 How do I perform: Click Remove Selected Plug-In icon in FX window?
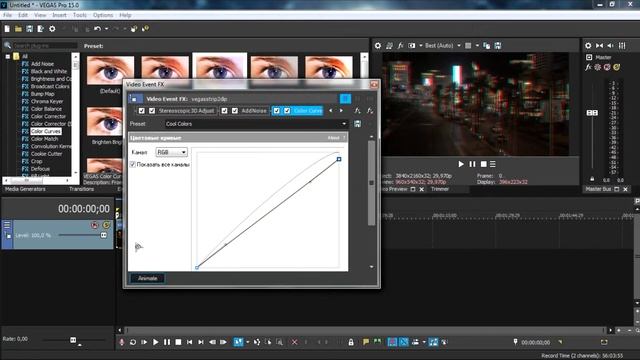tap(370, 111)
